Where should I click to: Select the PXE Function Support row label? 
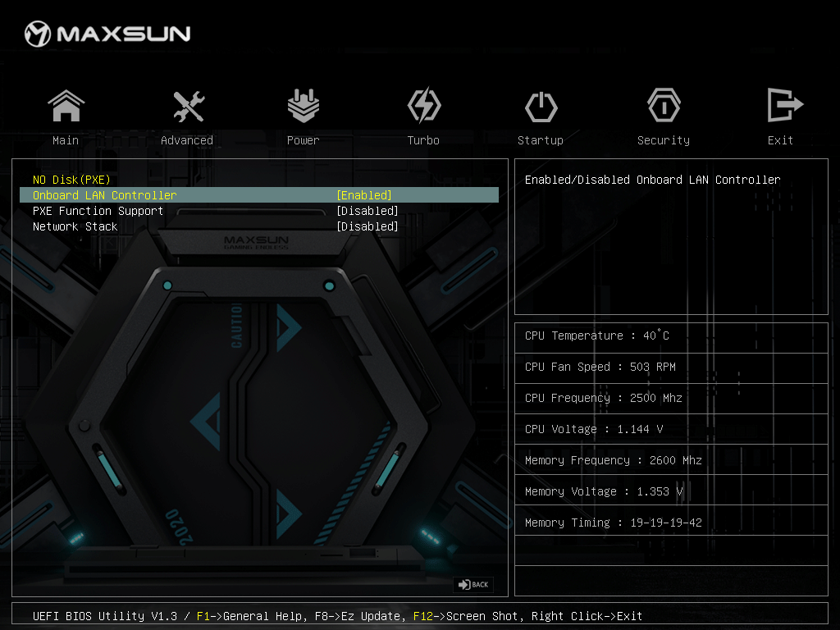tap(98, 211)
